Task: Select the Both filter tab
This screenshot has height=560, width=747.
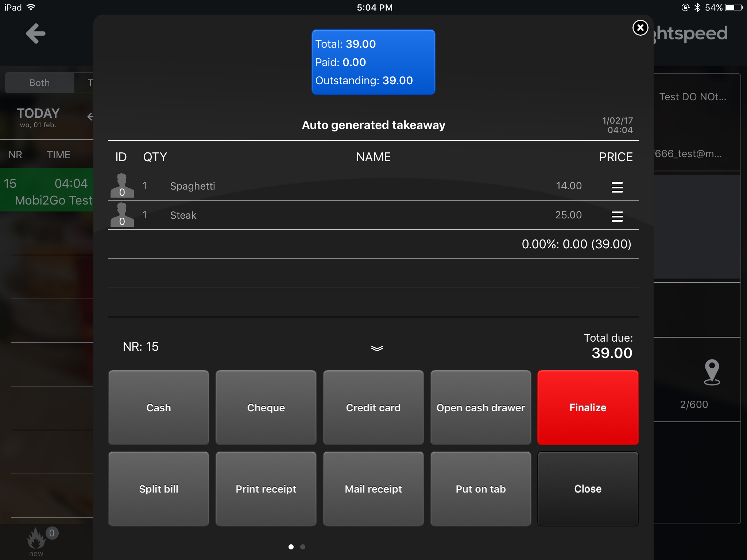Action: click(x=39, y=83)
